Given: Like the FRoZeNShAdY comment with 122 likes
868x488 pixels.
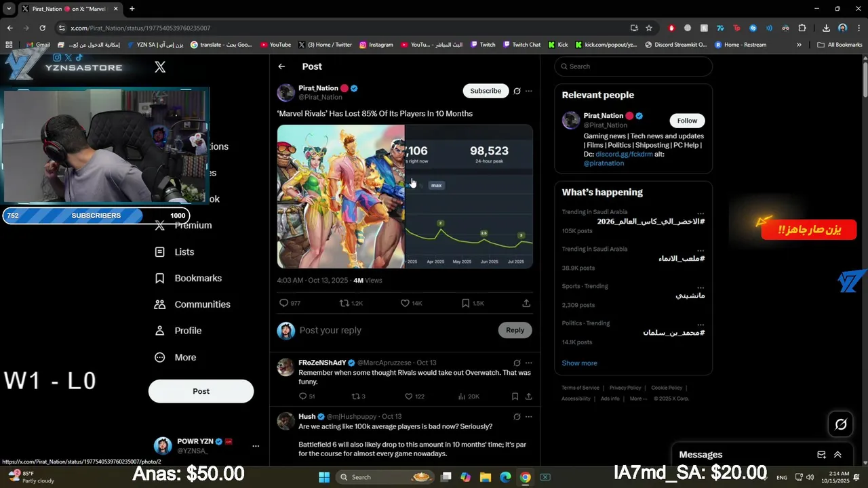Looking at the screenshot, I should click(408, 396).
